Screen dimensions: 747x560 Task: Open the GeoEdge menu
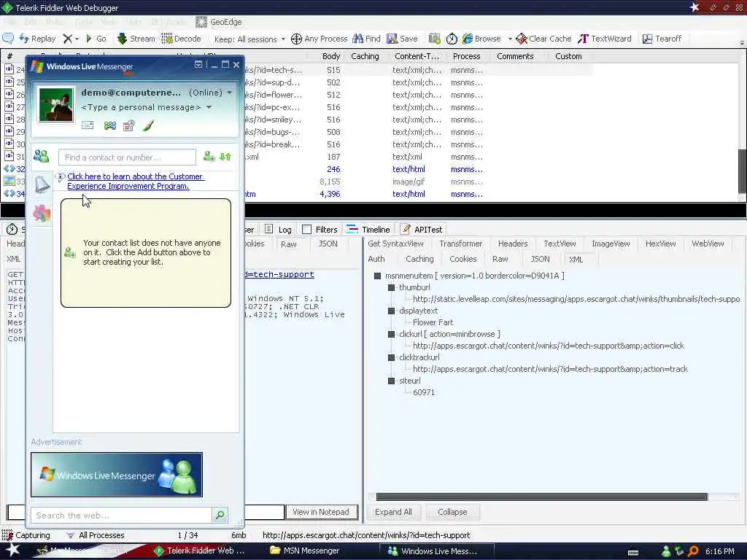(219, 22)
